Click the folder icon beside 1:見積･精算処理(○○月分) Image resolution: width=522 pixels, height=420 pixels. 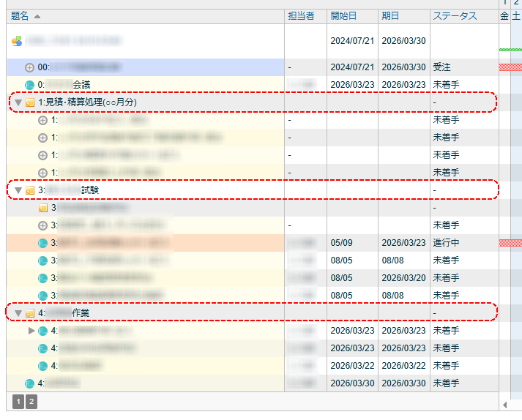tap(30, 102)
